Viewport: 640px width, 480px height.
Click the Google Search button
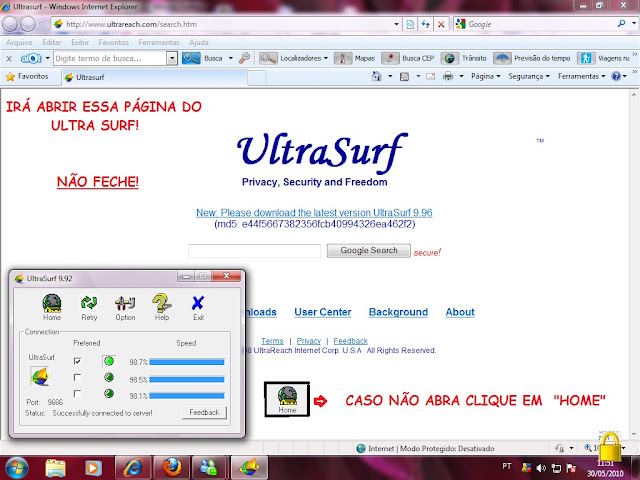[x=369, y=251]
